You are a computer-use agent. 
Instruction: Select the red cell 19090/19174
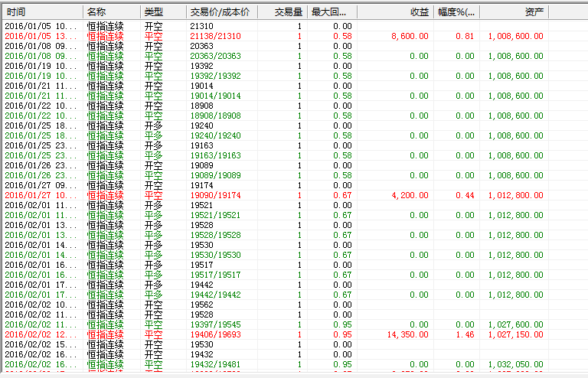pos(216,195)
